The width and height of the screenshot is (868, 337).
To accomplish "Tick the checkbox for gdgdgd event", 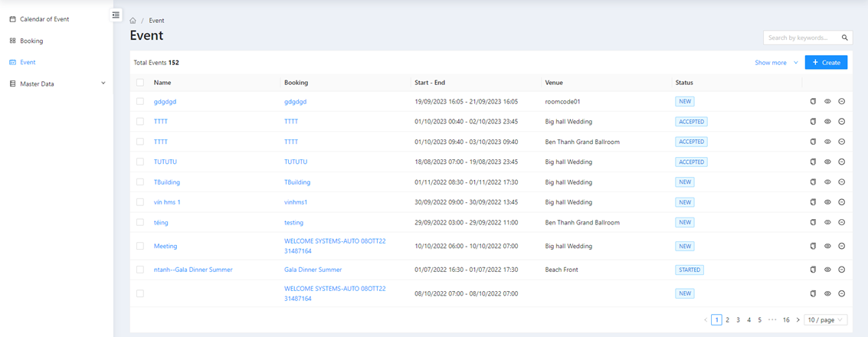I will [x=140, y=101].
